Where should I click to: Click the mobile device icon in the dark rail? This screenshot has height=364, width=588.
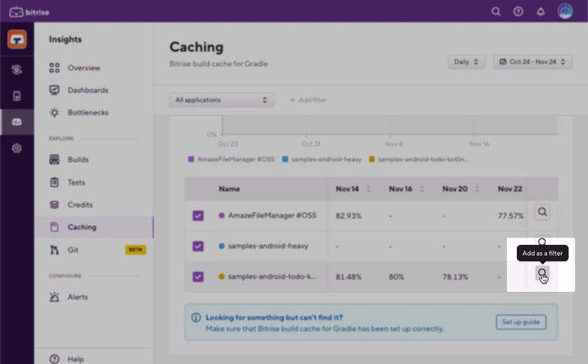[17, 96]
